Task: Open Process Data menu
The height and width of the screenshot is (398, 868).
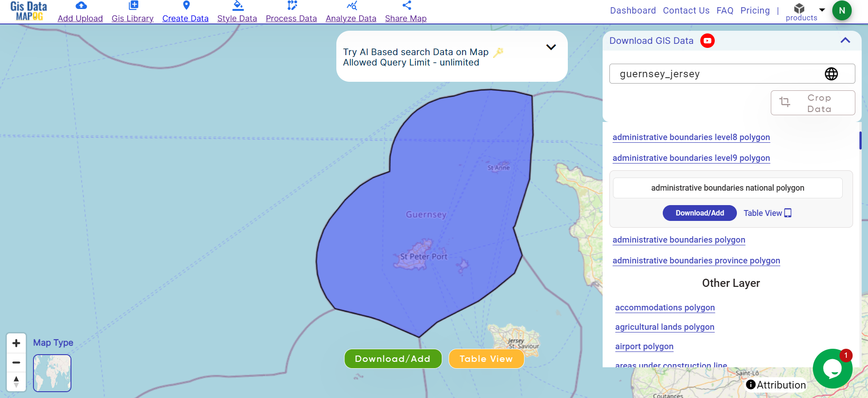Action: click(x=291, y=19)
